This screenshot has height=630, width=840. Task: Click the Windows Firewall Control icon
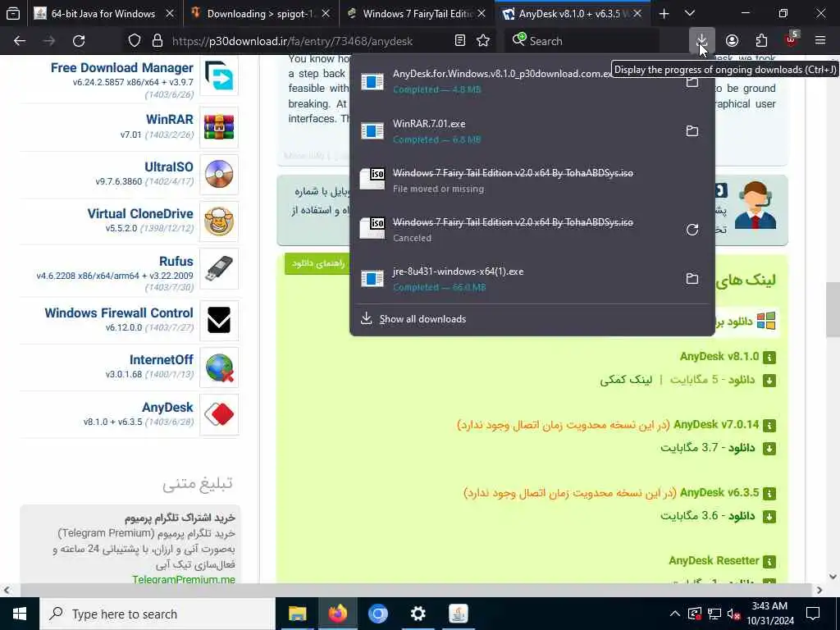point(219,321)
